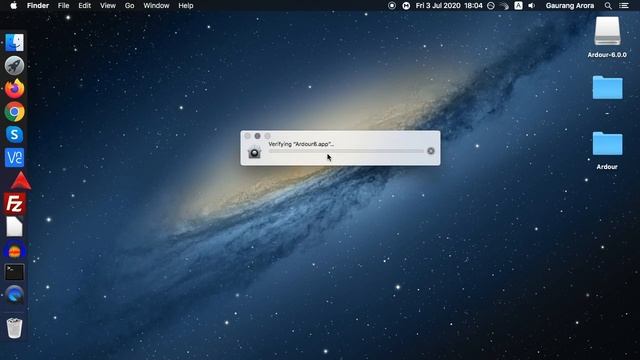Open the input source A menu
The width and height of the screenshot is (640, 360).
pyautogui.click(x=518, y=6)
